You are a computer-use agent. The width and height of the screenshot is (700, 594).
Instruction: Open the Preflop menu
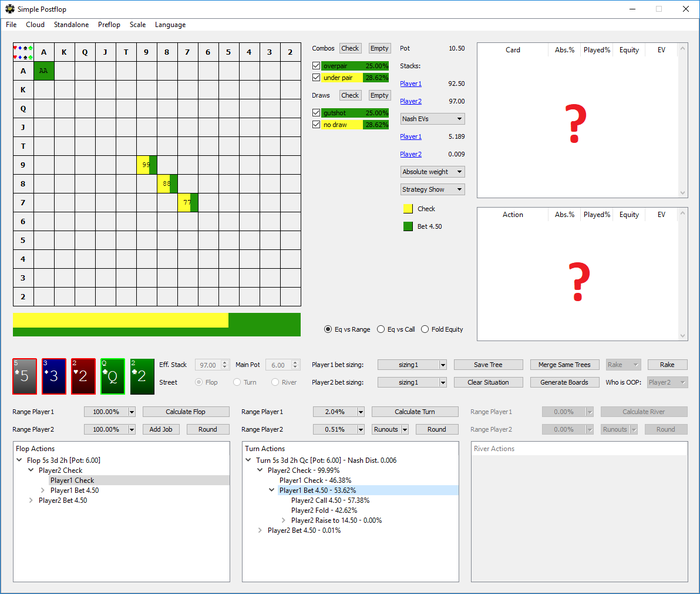point(109,25)
